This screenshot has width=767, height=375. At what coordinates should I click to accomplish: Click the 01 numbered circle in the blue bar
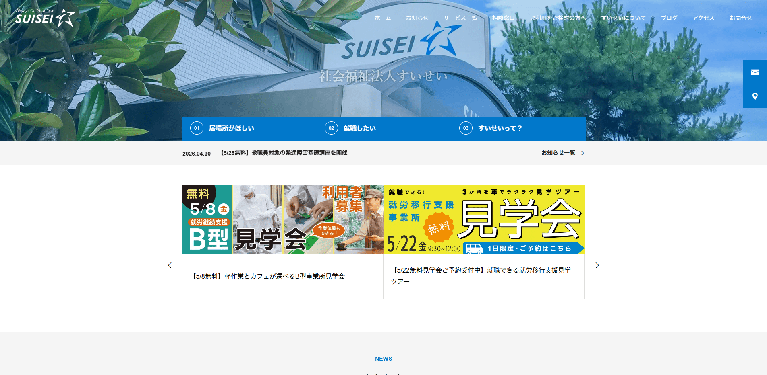(x=196, y=129)
